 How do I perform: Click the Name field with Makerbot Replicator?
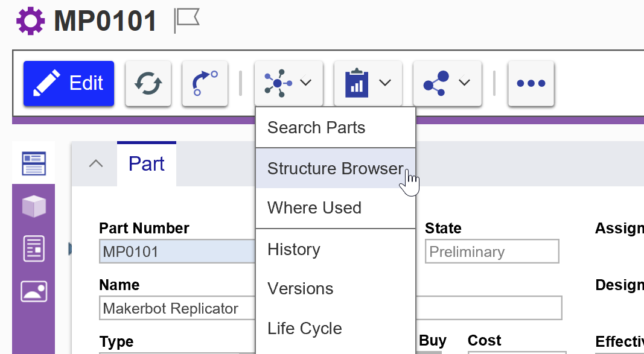[x=175, y=309]
